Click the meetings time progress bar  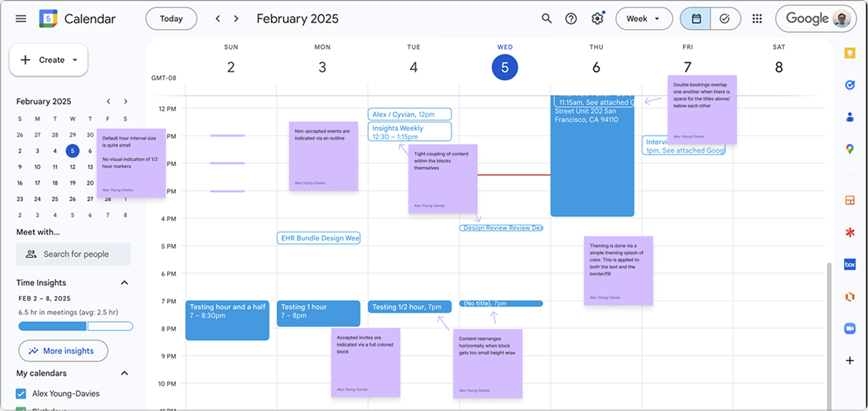point(76,326)
